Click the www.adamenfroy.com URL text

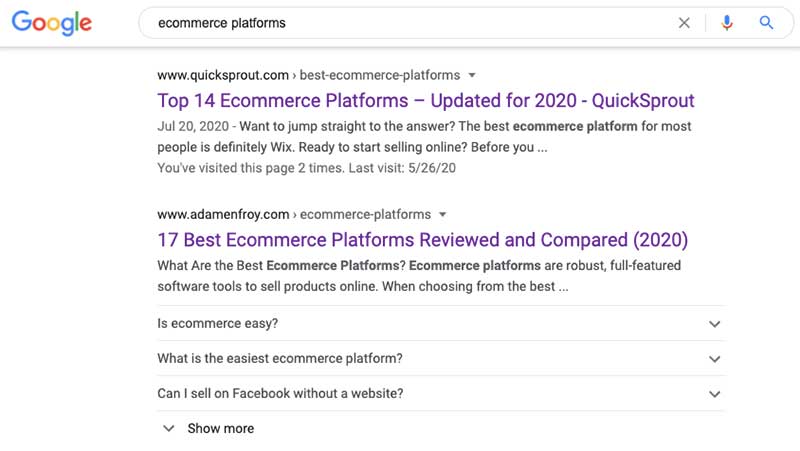click(223, 214)
